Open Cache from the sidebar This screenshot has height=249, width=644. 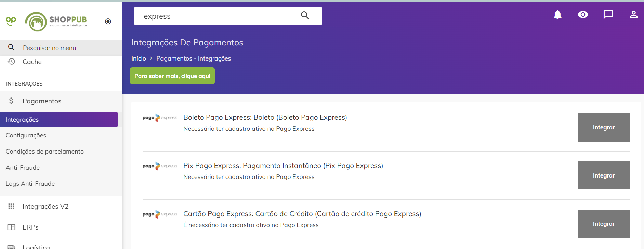coord(32,62)
